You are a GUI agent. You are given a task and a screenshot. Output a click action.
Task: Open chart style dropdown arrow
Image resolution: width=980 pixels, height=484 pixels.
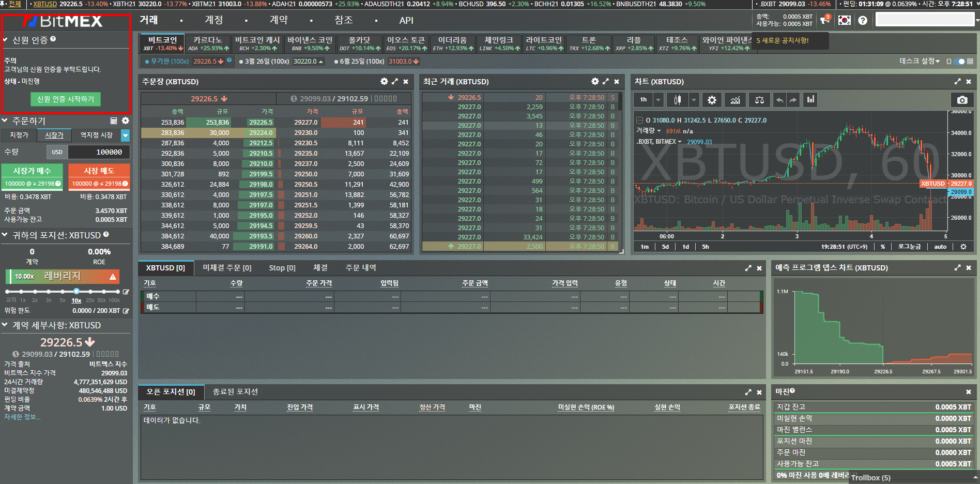[x=694, y=100]
